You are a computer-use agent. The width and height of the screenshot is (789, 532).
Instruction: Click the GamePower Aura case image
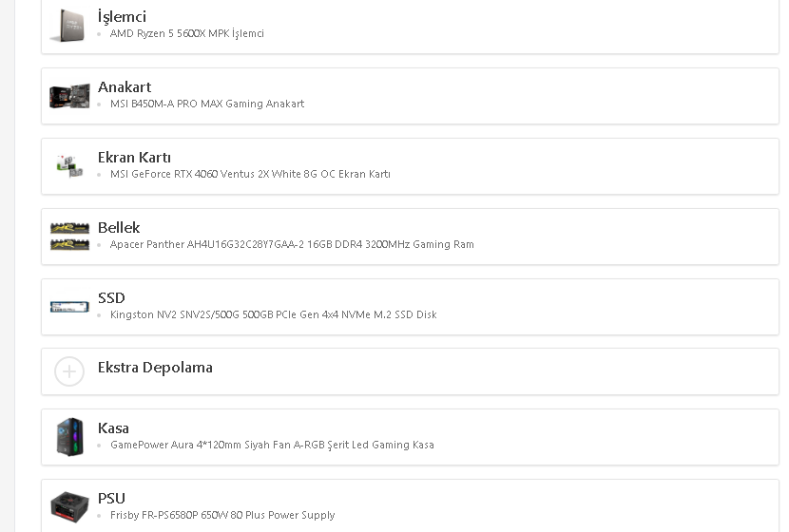(x=69, y=437)
